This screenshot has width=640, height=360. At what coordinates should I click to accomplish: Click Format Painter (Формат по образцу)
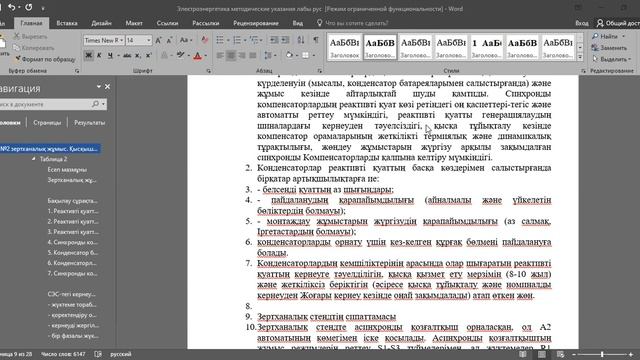tap(45, 59)
